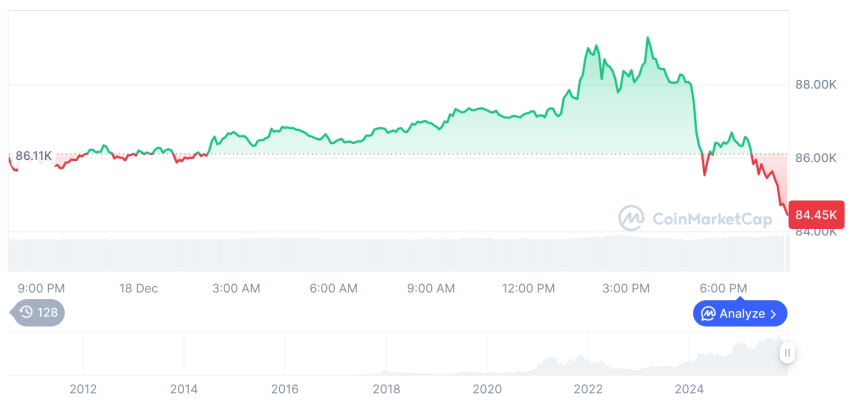Click the 2024 label in the year navigator
860x401 pixels.
pyautogui.click(x=689, y=389)
